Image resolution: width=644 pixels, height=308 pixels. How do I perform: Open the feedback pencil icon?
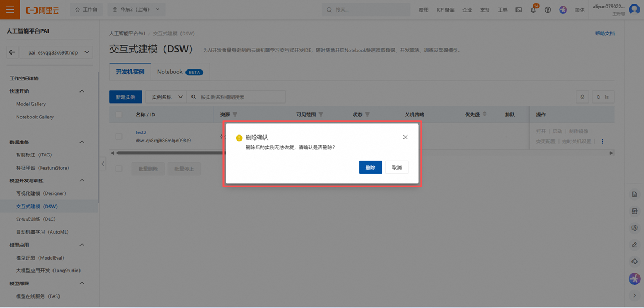635,245
